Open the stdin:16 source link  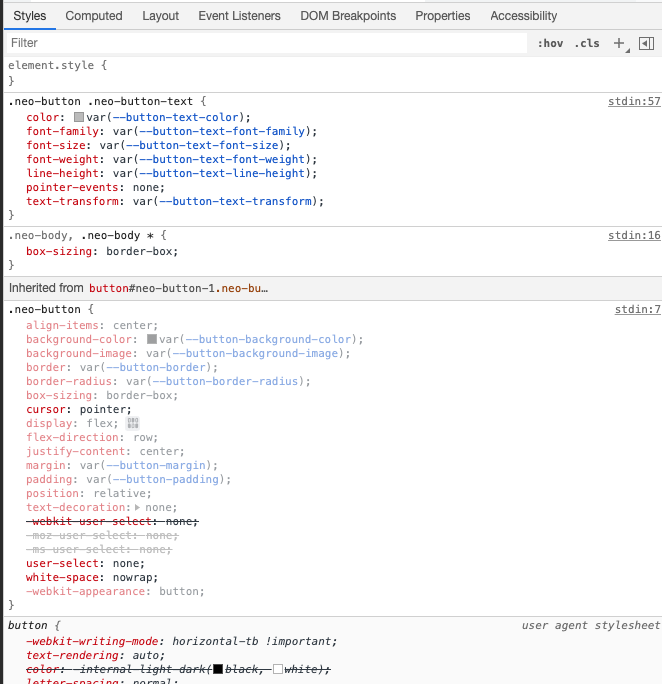[x=634, y=235]
